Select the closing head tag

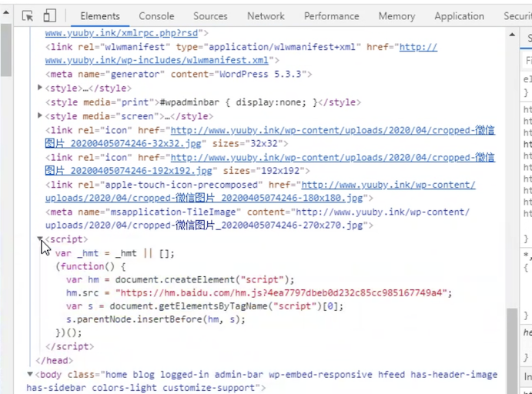pyautogui.click(x=55, y=360)
